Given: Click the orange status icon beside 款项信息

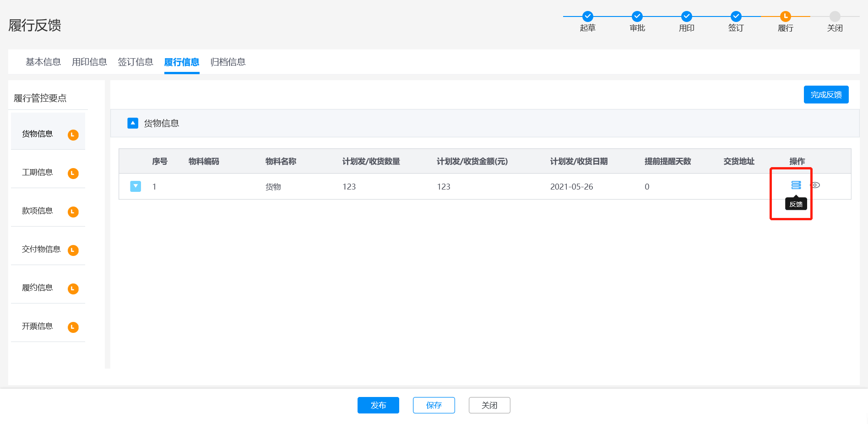Looking at the screenshot, I should pos(73,212).
